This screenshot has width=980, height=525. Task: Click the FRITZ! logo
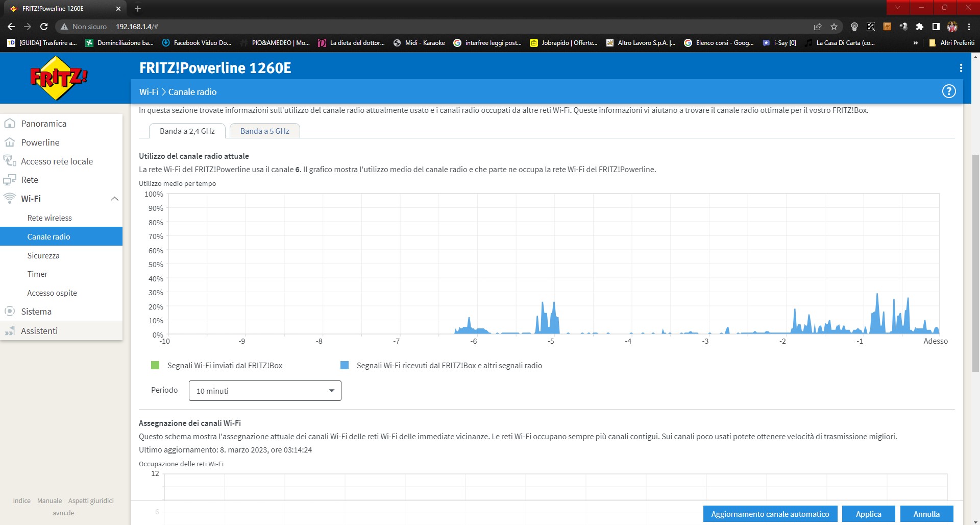pyautogui.click(x=59, y=78)
